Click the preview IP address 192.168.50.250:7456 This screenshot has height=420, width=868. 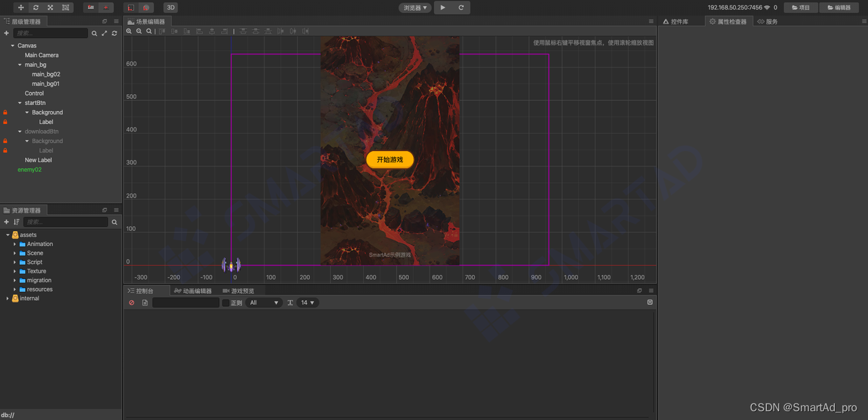[x=734, y=7]
